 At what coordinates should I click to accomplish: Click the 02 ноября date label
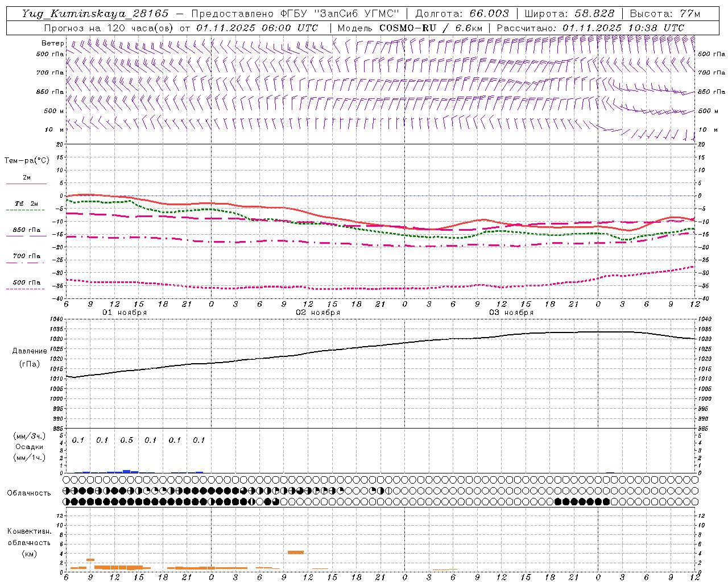tap(318, 313)
